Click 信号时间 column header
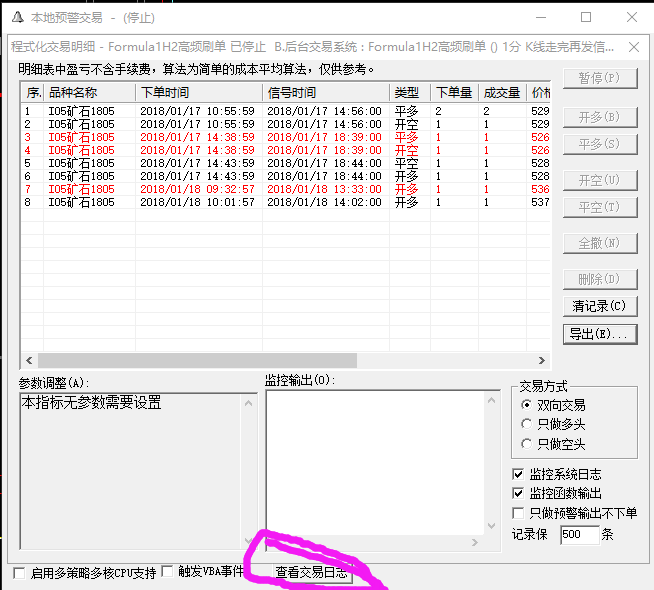 click(325, 93)
